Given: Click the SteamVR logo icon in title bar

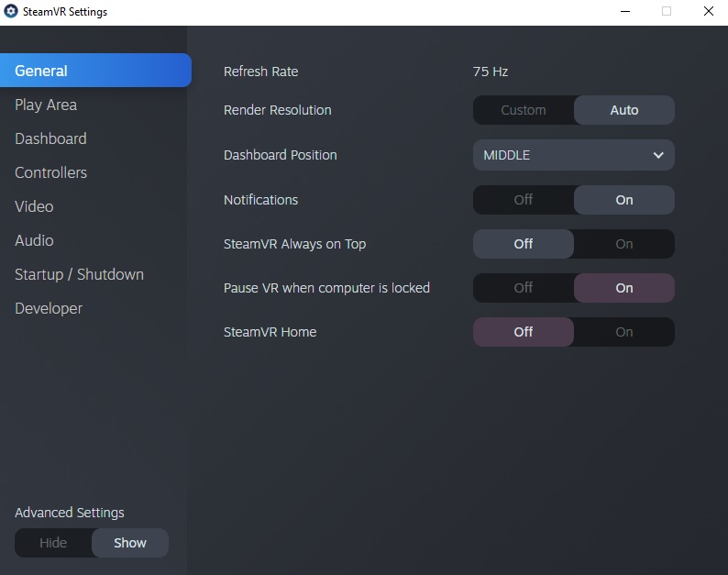Looking at the screenshot, I should click(11, 11).
